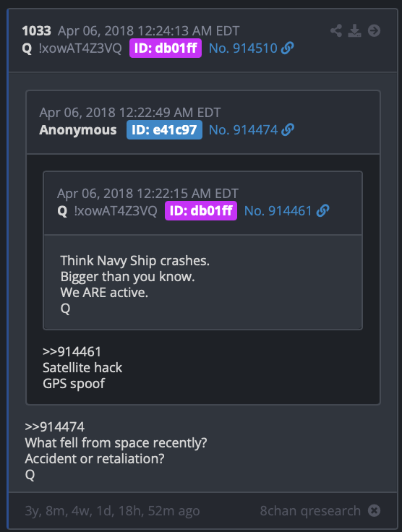Open post No. 914461 link

tap(278, 210)
